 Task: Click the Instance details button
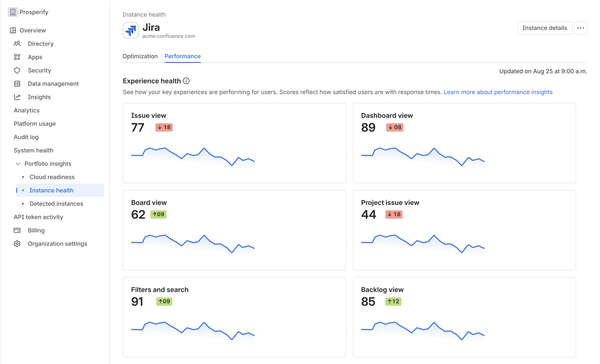(x=545, y=28)
